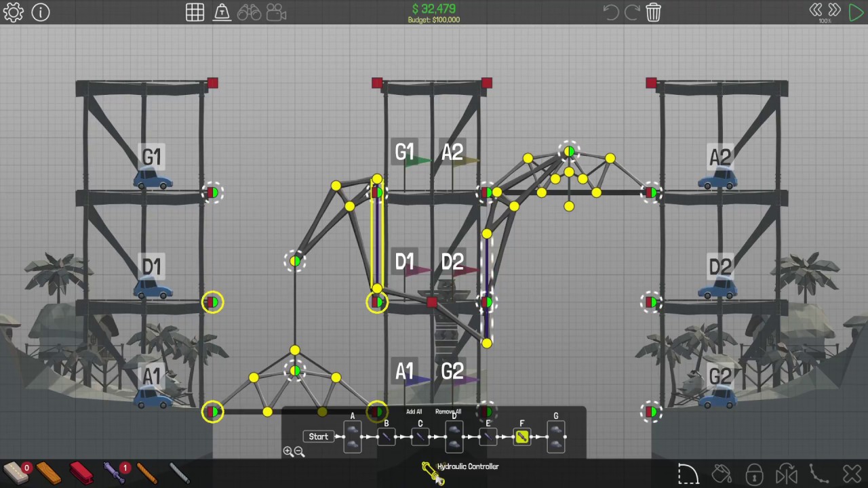Click the current cost $32,479 readout
This screenshot has height=488, width=868.
click(434, 9)
